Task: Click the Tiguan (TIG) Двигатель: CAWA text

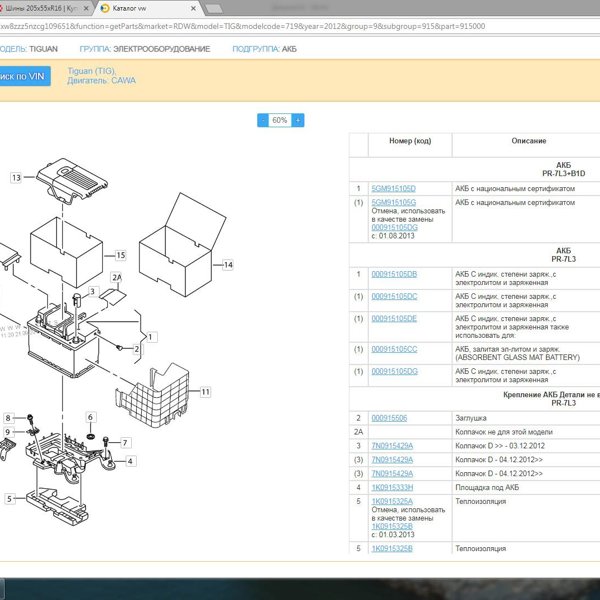Action: (101, 76)
